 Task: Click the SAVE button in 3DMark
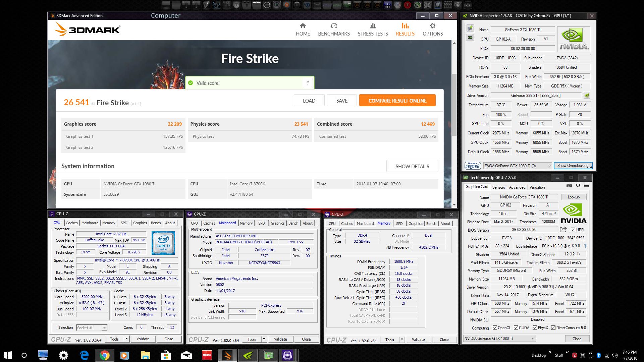(342, 101)
